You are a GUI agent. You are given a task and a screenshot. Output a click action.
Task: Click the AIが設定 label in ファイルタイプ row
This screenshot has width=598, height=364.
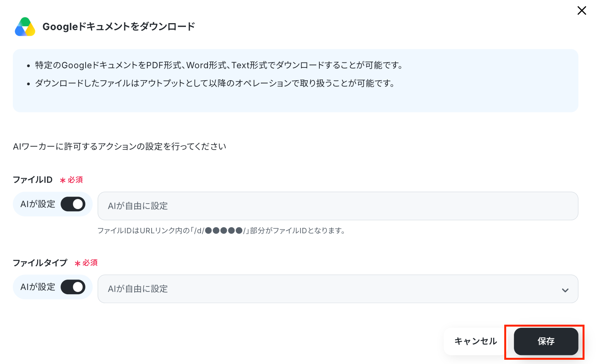tap(38, 287)
